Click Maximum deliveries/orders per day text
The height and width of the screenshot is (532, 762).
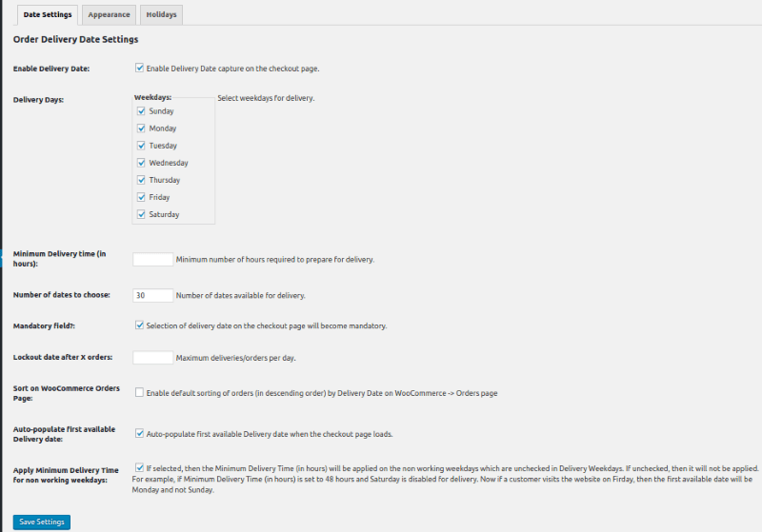click(x=235, y=358)
